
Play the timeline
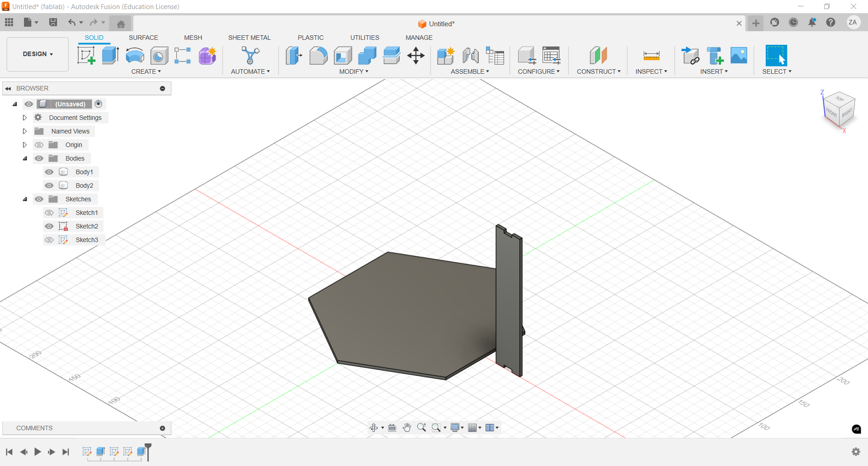pyautogui.click(x=38, y=452)
